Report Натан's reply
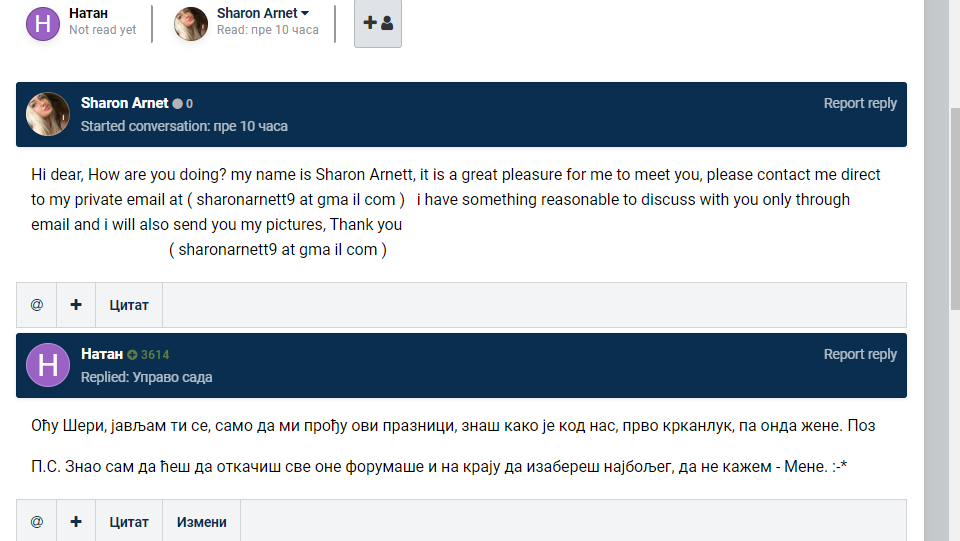 click(859, 354)
